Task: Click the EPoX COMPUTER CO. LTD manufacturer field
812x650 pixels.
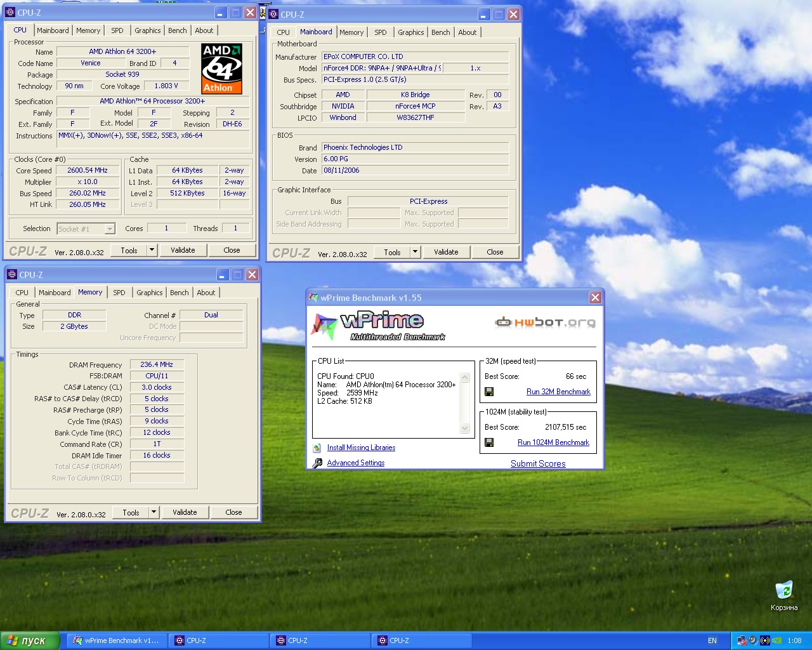Action: pos(415,56)
